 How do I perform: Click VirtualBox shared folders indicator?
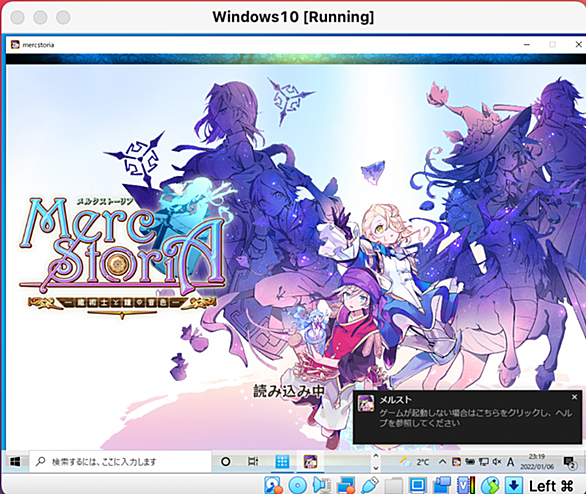[394, 486]
